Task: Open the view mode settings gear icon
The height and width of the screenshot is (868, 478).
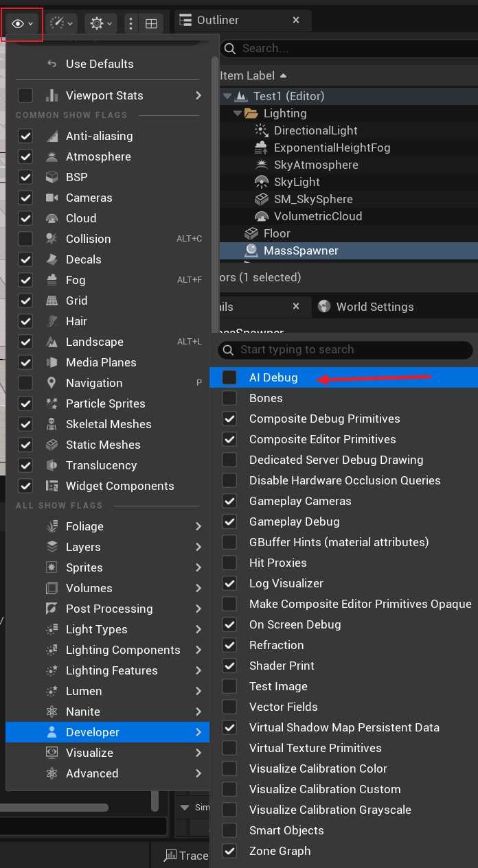Action: [97, 24]
